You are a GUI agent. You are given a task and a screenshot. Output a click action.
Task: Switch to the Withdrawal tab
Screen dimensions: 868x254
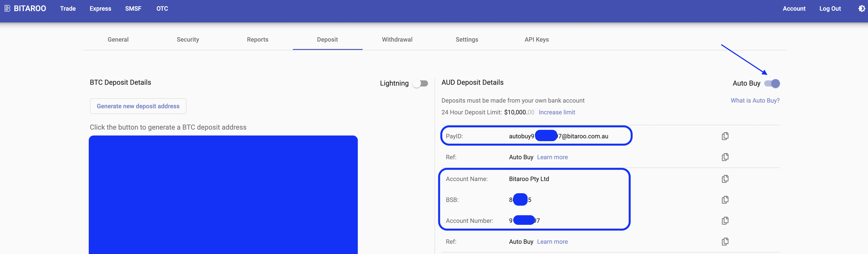click(x=397, y=39)
